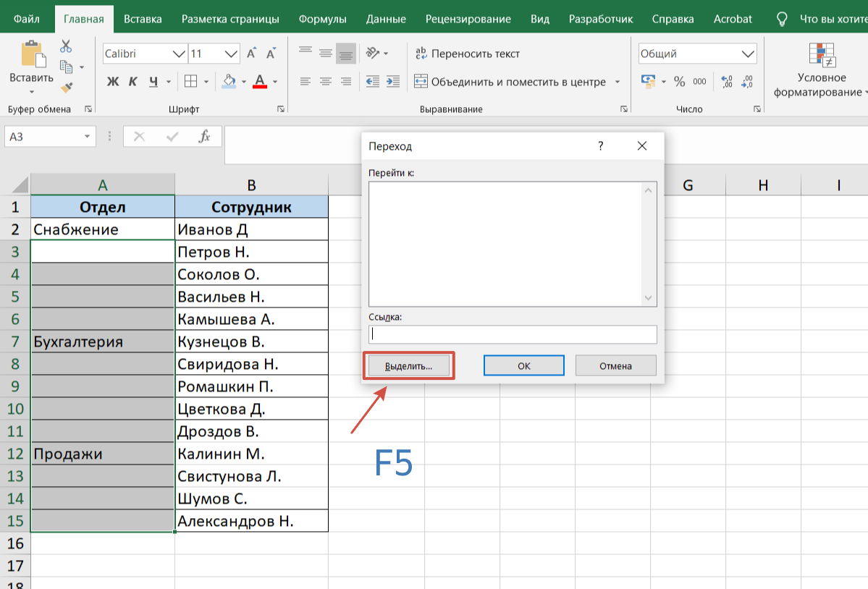This screenshot has width=868, height=589.
Task: Open number format dropdown Общий
Action: [x=748, y=54]
